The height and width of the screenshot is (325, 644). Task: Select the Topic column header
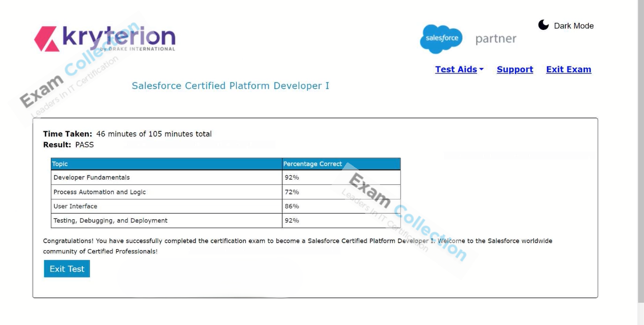point(166,164)
